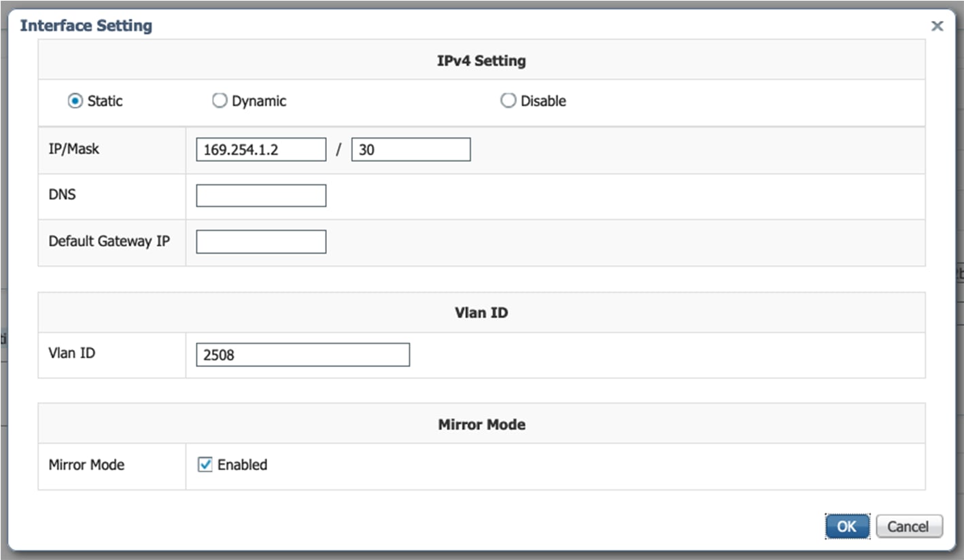
Task: Click the Enabled label beside the checkbox
Action: 242,465
